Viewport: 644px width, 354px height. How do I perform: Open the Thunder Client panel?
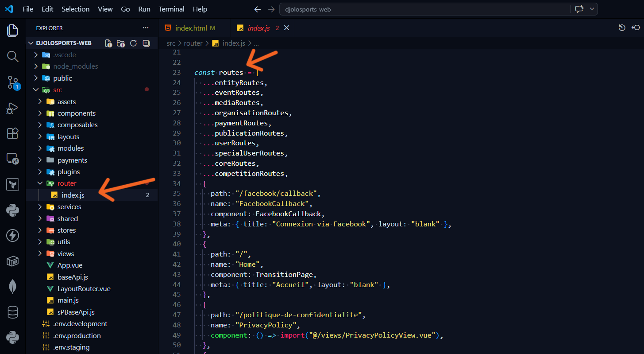click(x=12, y=235)
